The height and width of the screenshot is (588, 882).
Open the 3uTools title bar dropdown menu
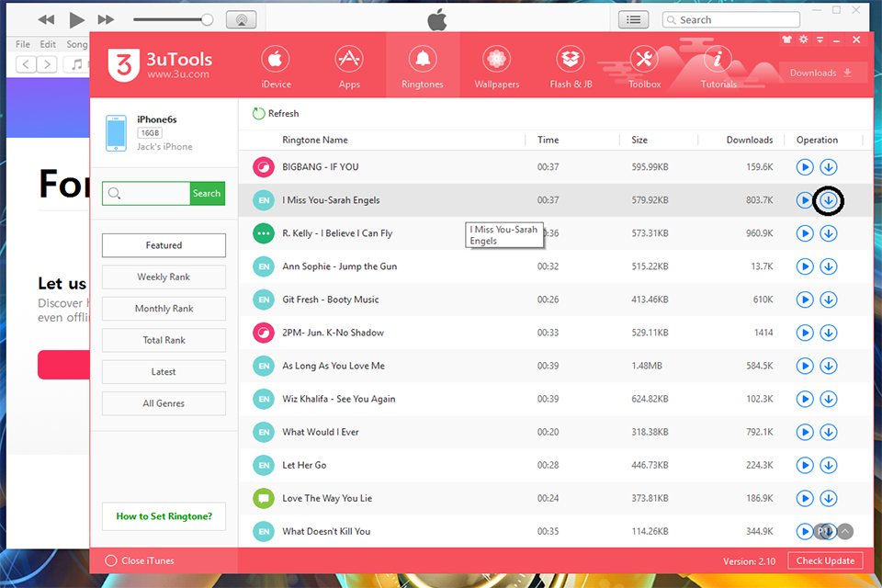tap(820, 40)
